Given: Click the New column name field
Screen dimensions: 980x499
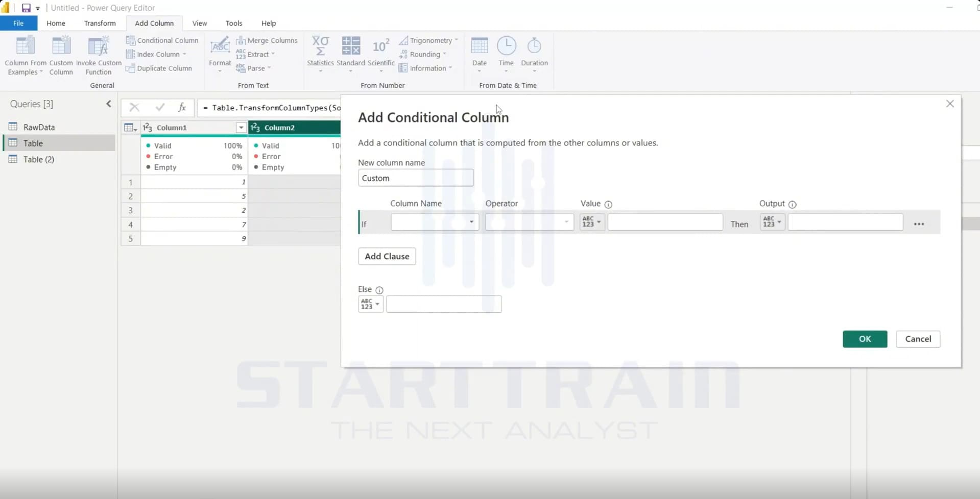Looking at the screenshot, I should tap(416, 178).
